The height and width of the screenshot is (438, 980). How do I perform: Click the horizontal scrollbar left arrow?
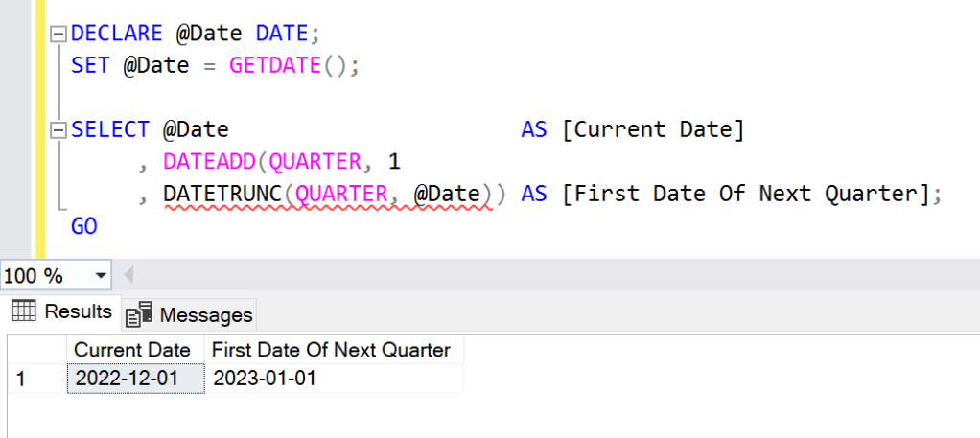(128, 276)
